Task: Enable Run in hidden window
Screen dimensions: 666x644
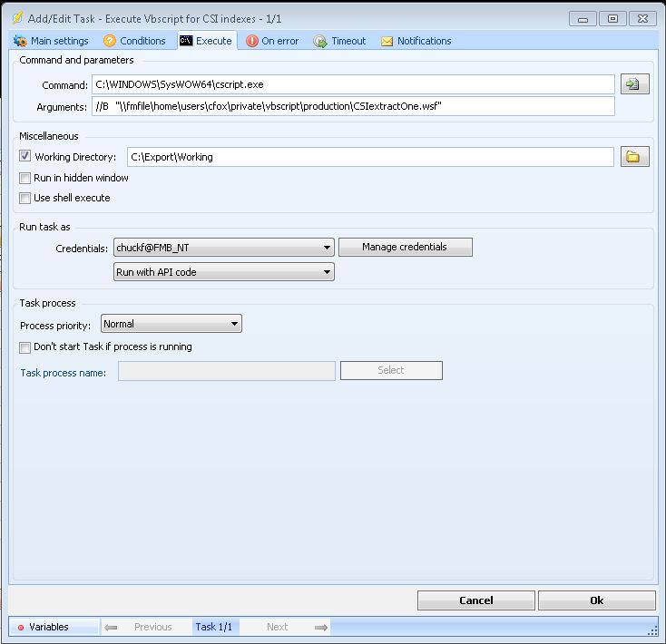Action: (25, 178)
